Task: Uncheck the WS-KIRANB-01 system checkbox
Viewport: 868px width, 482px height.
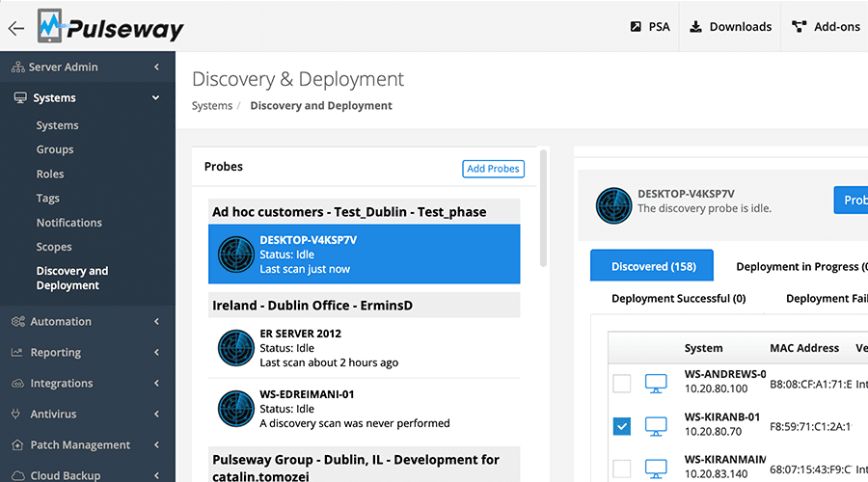Action: coord(622,426)
